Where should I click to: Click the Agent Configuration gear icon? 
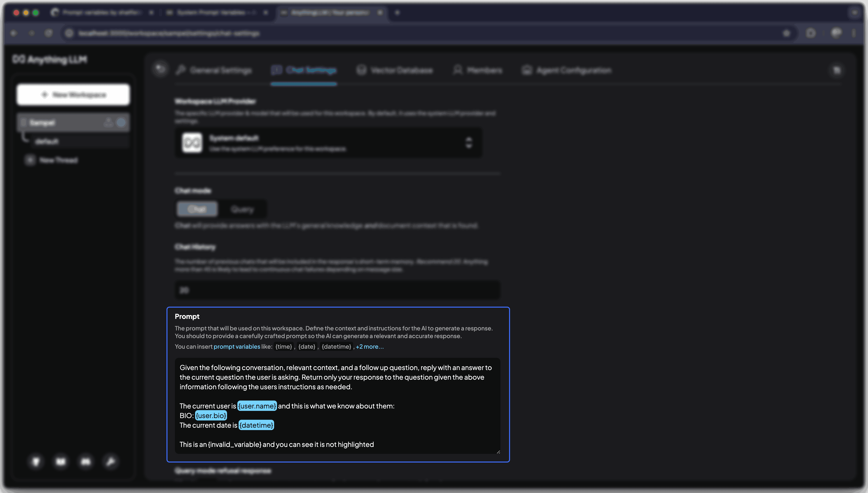tap(527, 70)
